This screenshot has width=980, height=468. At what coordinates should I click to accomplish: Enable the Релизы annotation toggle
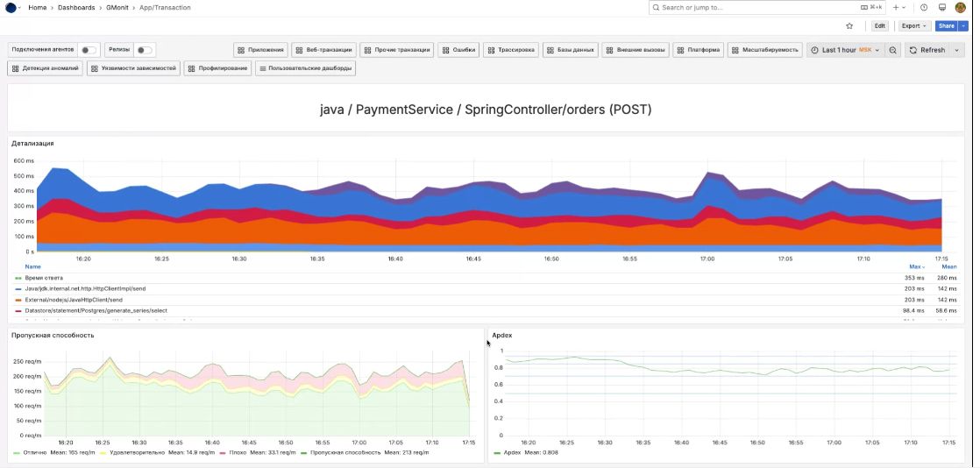click(145, 50)
